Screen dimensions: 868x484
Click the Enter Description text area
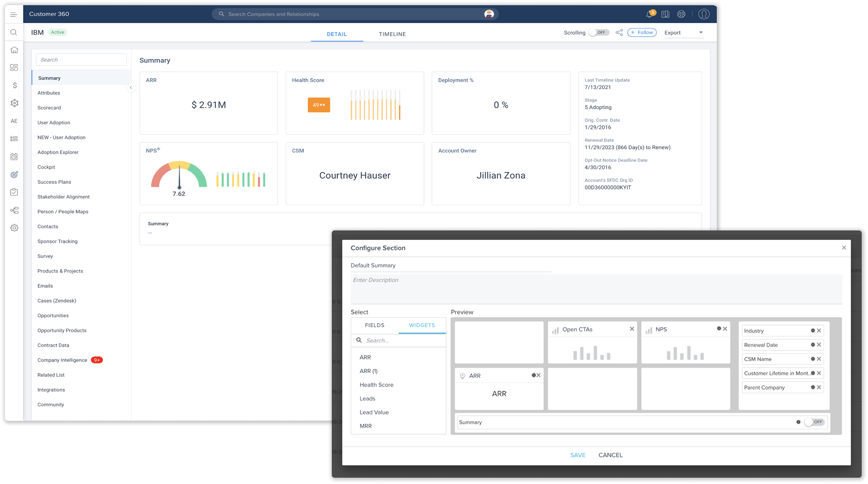click(596, 289)
